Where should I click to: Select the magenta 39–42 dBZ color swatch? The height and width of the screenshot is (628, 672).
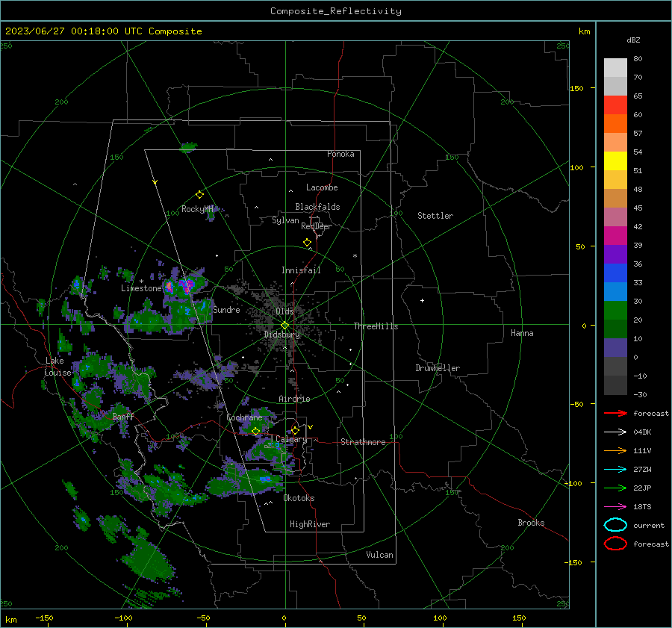point(615,236)
